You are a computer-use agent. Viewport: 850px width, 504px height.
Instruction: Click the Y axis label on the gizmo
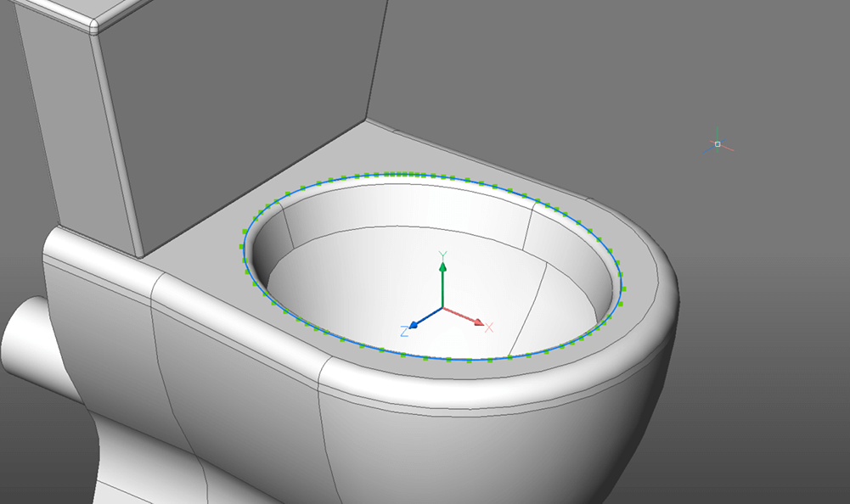(x=441, y=252)
